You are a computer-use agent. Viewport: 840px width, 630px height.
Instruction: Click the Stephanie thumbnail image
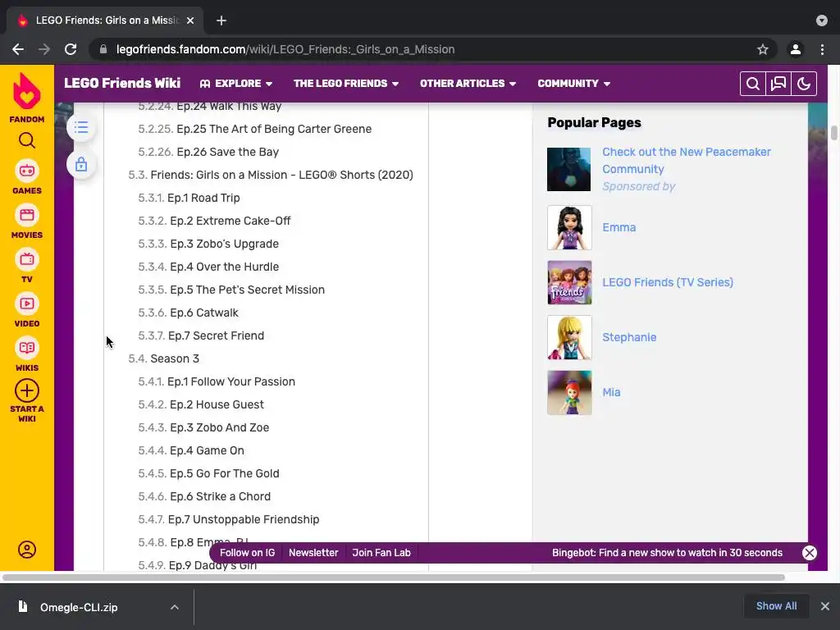click(569, 337)
